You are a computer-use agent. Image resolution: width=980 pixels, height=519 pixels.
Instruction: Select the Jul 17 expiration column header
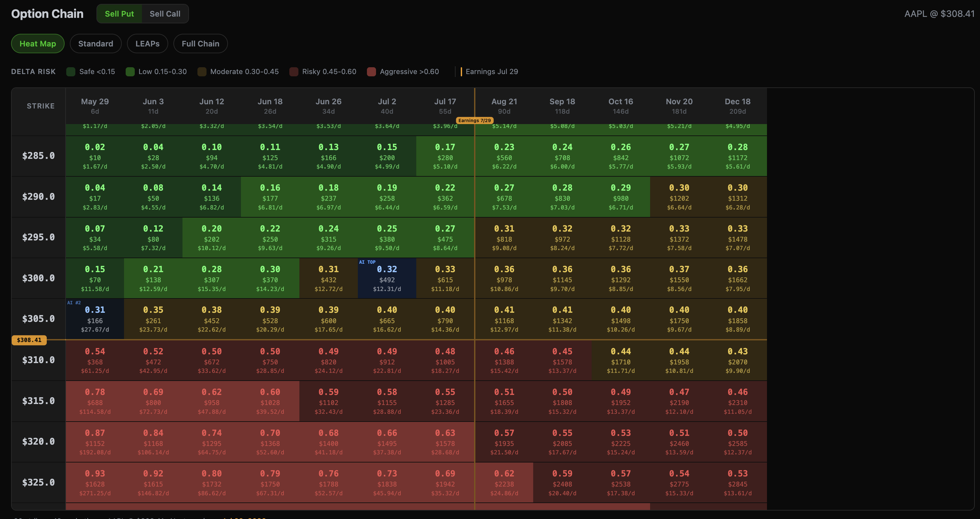(445, 106)
